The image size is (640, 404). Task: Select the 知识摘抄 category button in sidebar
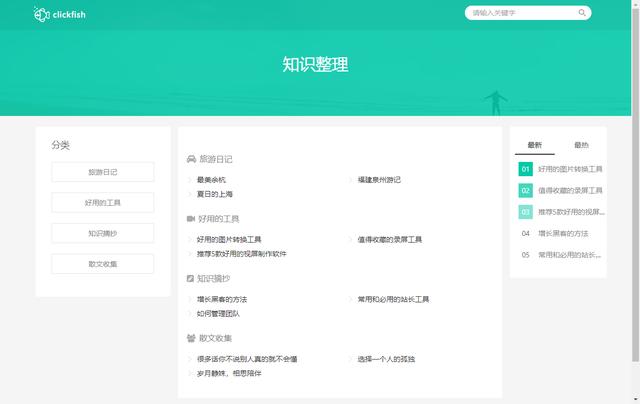[x=103, y=233]
